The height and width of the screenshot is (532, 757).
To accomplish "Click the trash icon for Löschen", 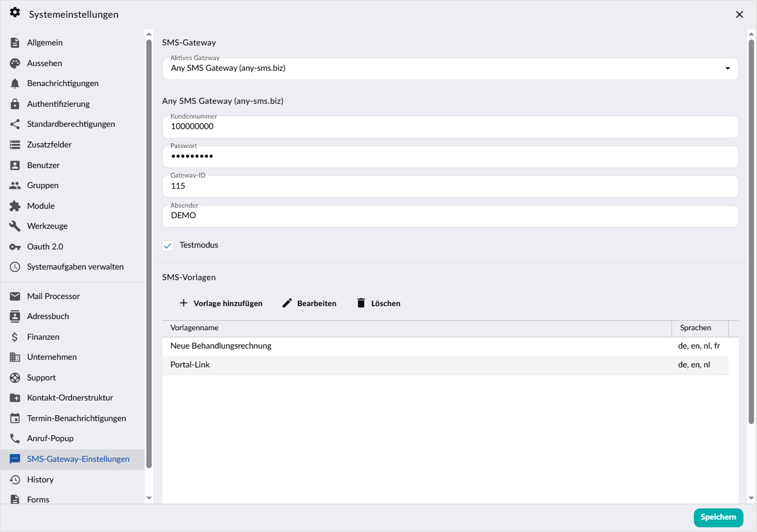I will (361, 303).
